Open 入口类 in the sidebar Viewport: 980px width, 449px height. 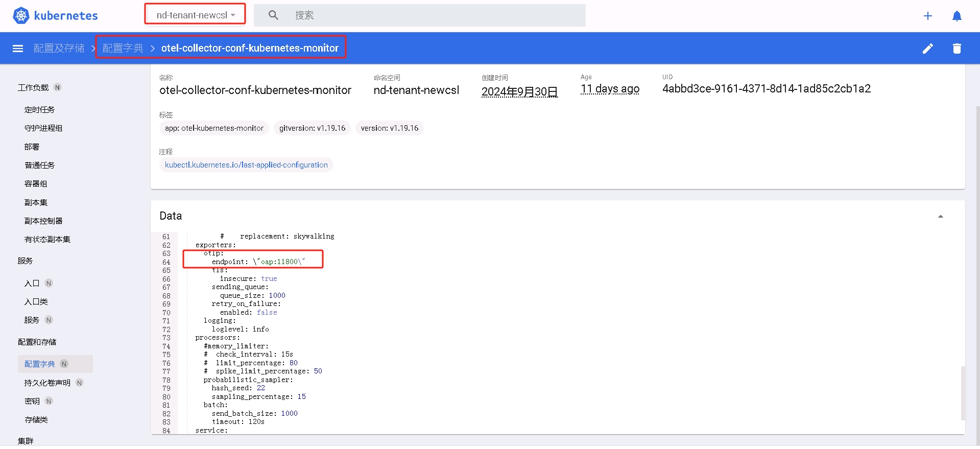tap(36, 302)
